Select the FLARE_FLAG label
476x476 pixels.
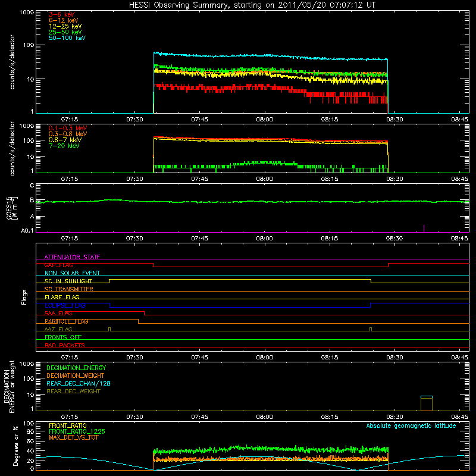[62, 297]
